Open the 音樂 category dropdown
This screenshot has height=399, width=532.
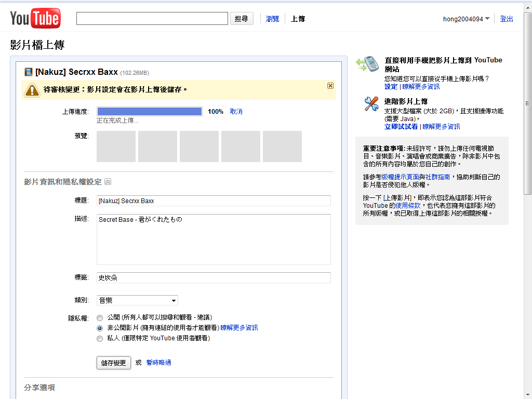(x=137, y=300)
